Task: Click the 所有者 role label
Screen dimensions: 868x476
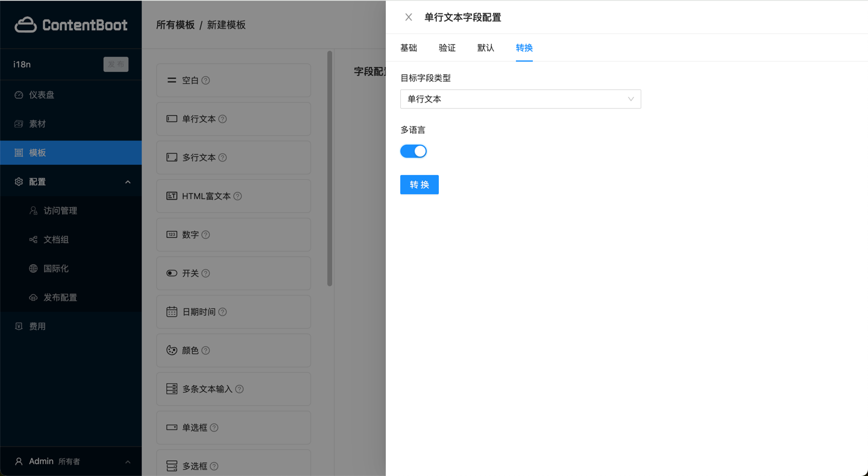Action: pyautogui.click(x=69, y=462)
